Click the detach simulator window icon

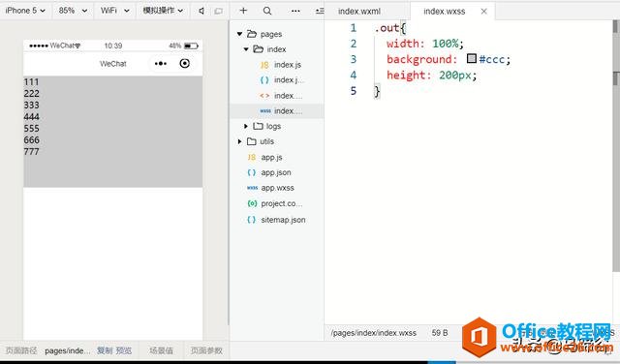(x=218, y=11)
